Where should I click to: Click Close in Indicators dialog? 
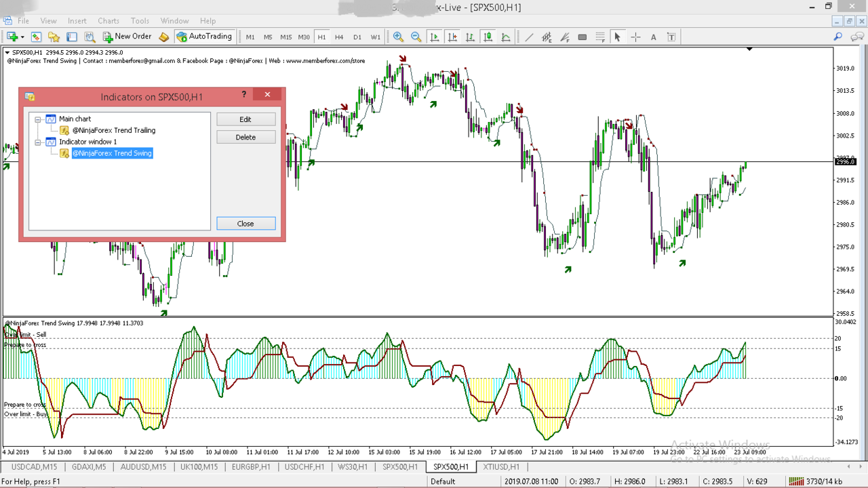click(245, 224)
